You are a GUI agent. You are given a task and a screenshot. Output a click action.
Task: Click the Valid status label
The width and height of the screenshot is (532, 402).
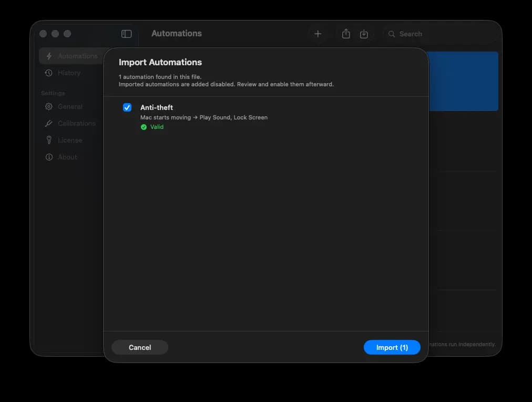coord(157,127)
